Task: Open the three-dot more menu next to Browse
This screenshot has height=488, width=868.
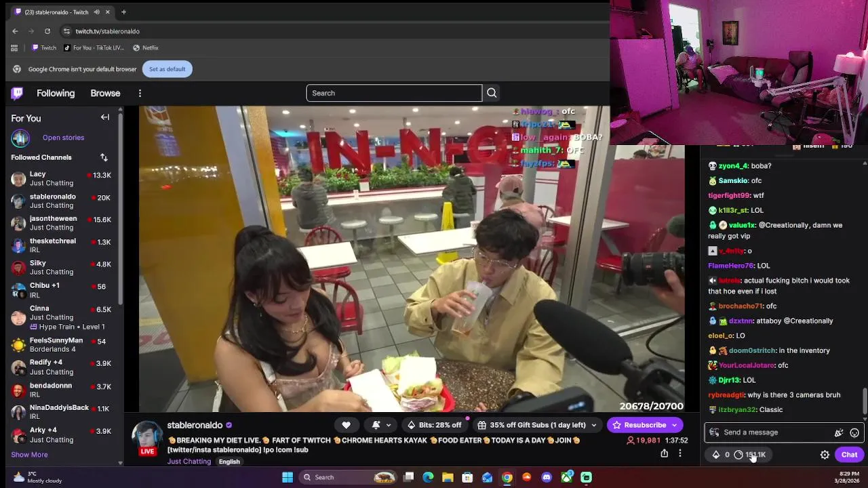Action: click(x=140, y=94)
